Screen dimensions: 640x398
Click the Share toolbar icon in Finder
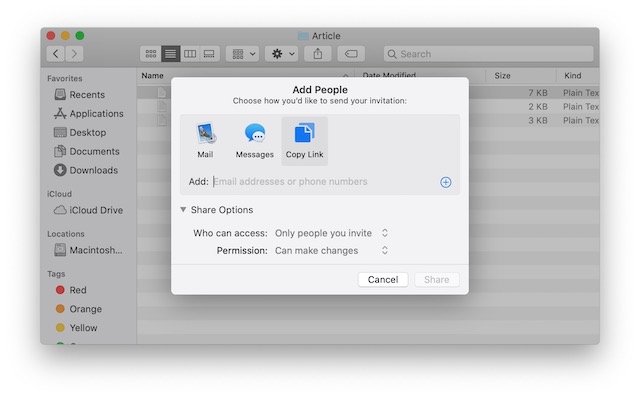[318, 53]
